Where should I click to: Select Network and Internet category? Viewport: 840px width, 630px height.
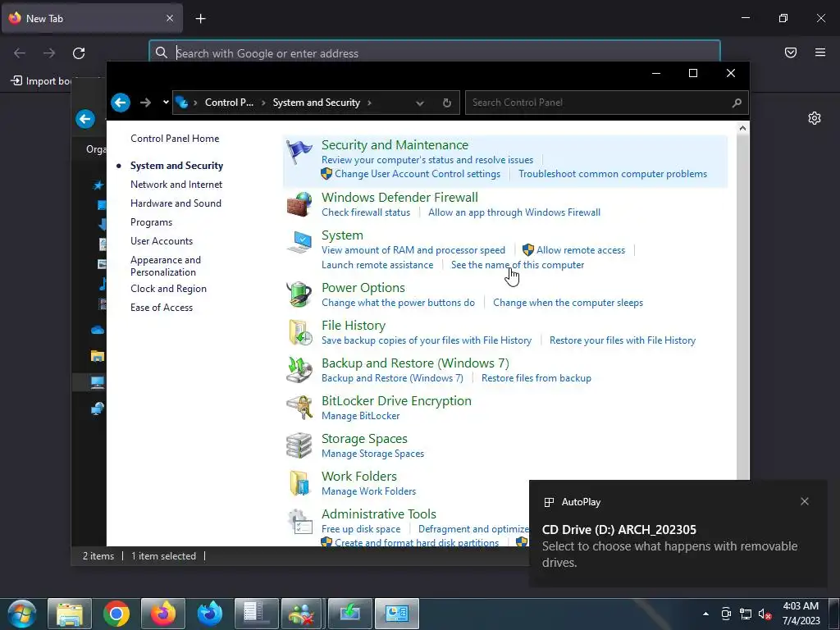(x=176, y=185)
